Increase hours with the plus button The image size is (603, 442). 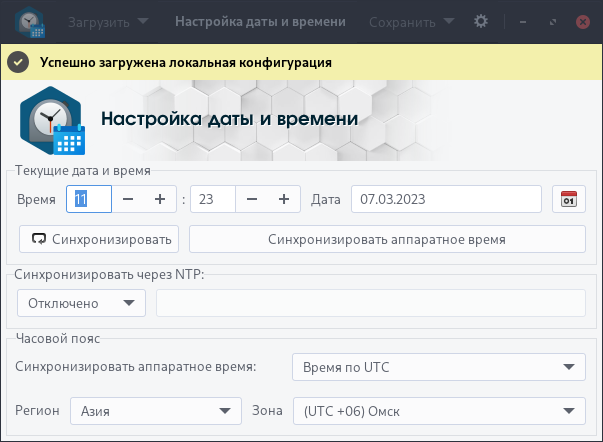(x=159, y=200)
